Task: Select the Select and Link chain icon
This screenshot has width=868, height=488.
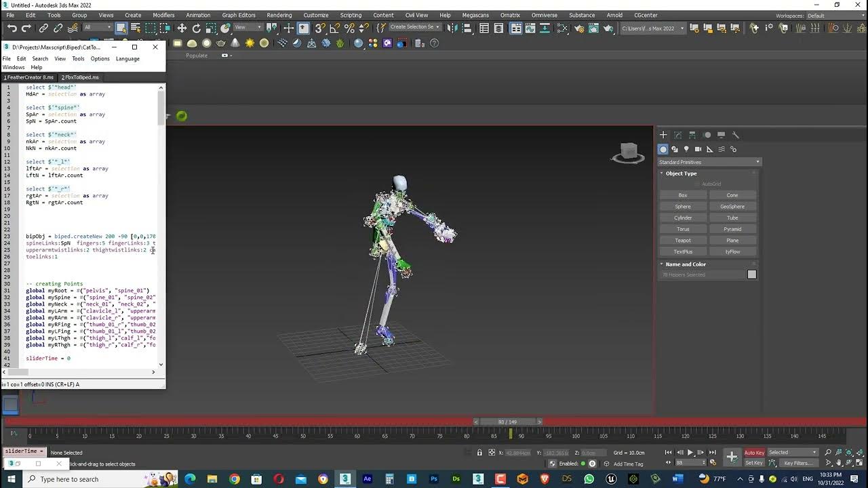Action: click(x=43, y=28)
